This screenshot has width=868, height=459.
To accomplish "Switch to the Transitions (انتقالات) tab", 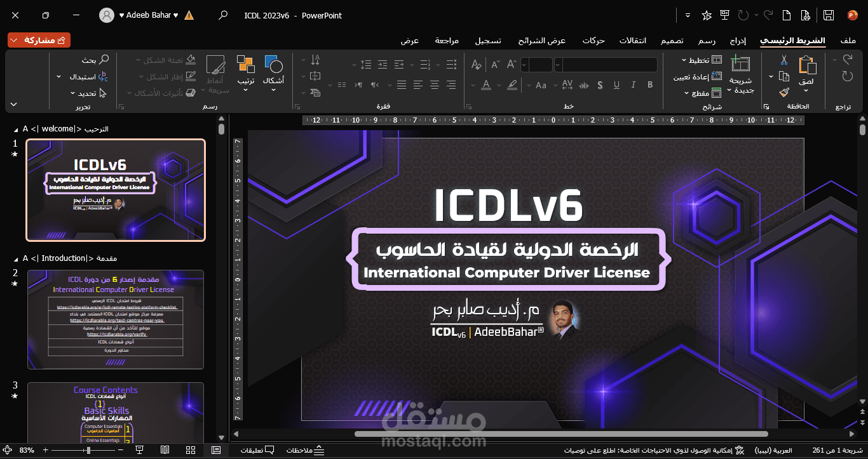I will pyautogui.click(x=633, y=41).
